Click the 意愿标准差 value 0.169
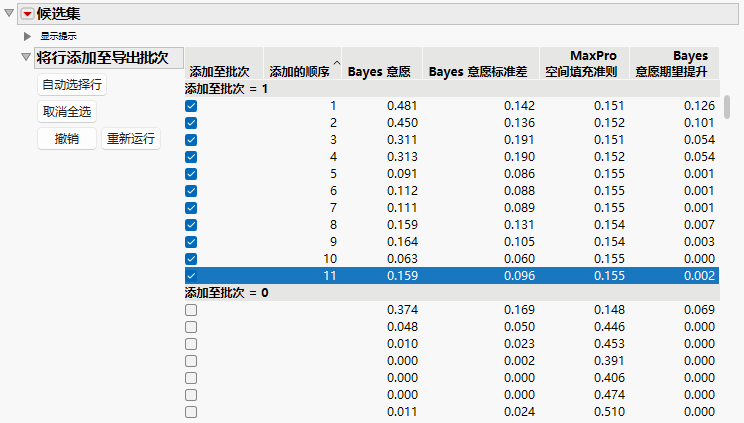 pos(520,310)
